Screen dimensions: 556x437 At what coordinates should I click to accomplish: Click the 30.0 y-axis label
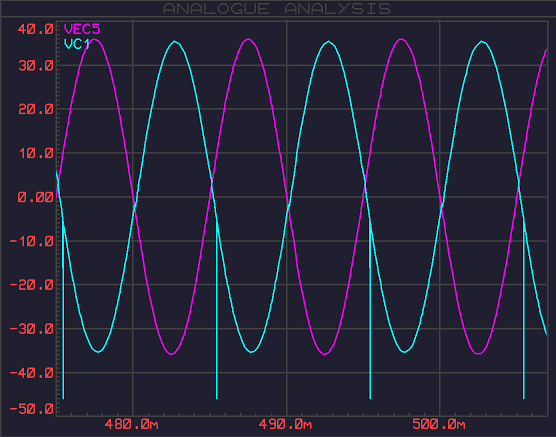(x=35, y=66)
